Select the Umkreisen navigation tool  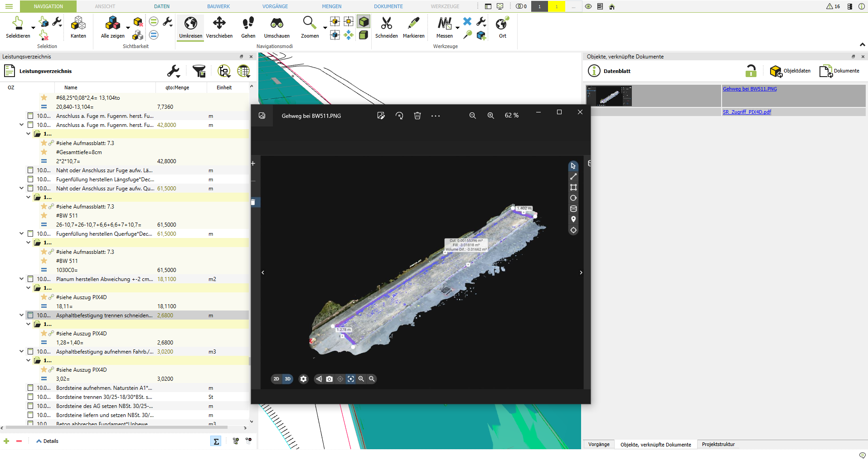[190, 27]
